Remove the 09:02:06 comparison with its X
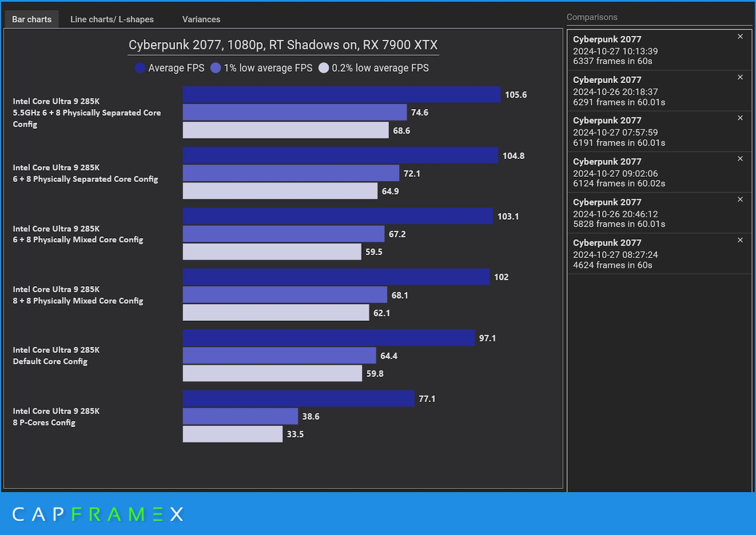The height and width of the screenshot is (535, 756). tap(740, 159)
